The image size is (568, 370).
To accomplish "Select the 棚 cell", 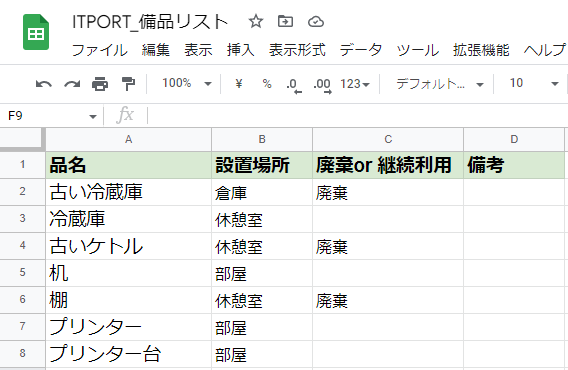I will pyautogui.click(x=129, y=300).
